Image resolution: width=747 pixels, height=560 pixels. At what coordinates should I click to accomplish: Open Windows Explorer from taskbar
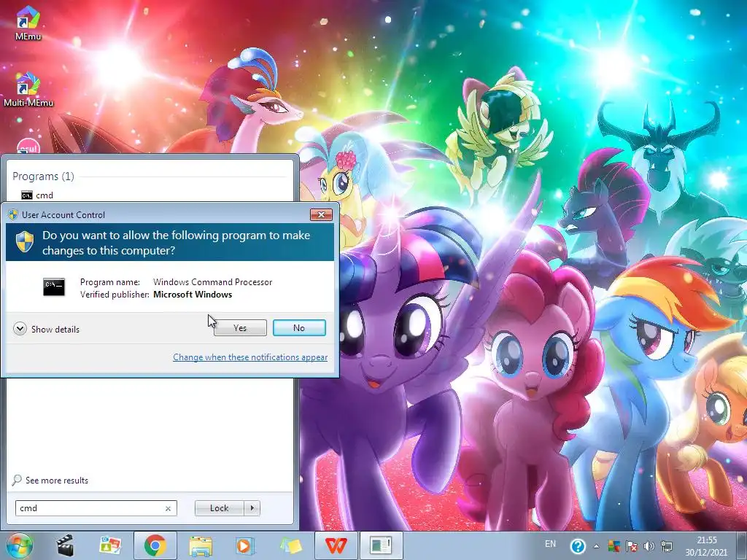[201, 545]
